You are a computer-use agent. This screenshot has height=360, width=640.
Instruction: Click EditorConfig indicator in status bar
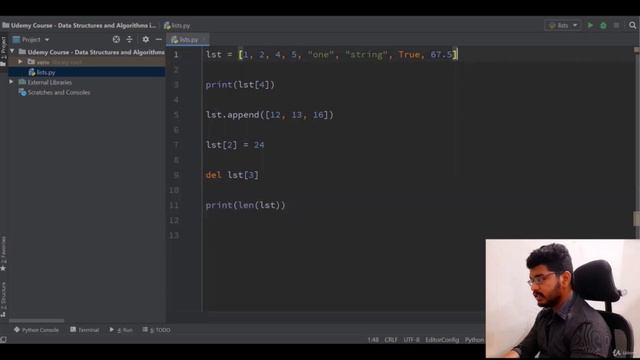point(442,340)
